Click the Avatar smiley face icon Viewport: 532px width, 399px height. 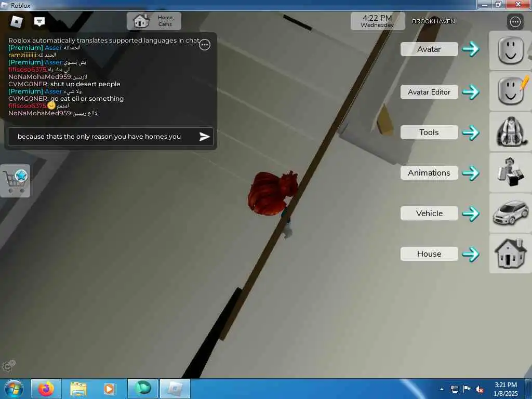point(510,50)
